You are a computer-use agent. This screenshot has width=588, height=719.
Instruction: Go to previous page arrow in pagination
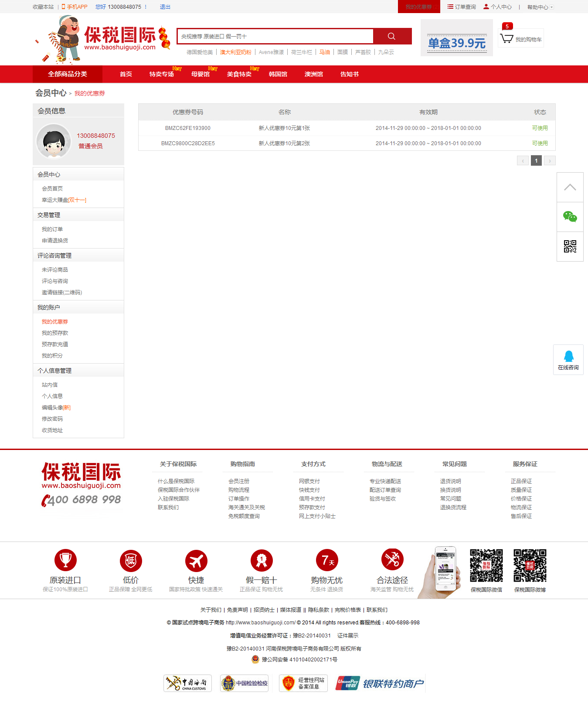[523, 160]
